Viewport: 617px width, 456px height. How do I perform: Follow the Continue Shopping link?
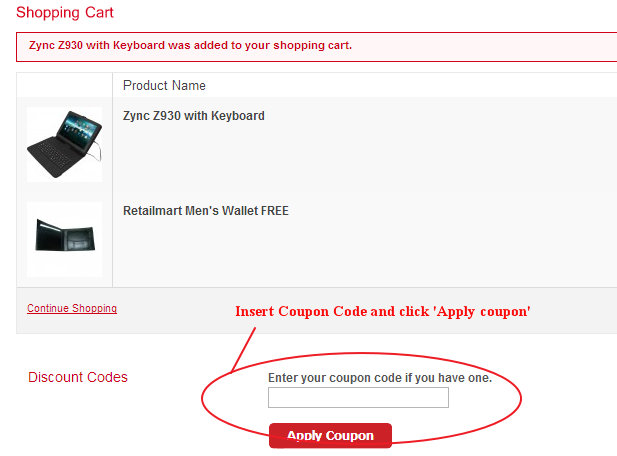[x=72, y=308]
